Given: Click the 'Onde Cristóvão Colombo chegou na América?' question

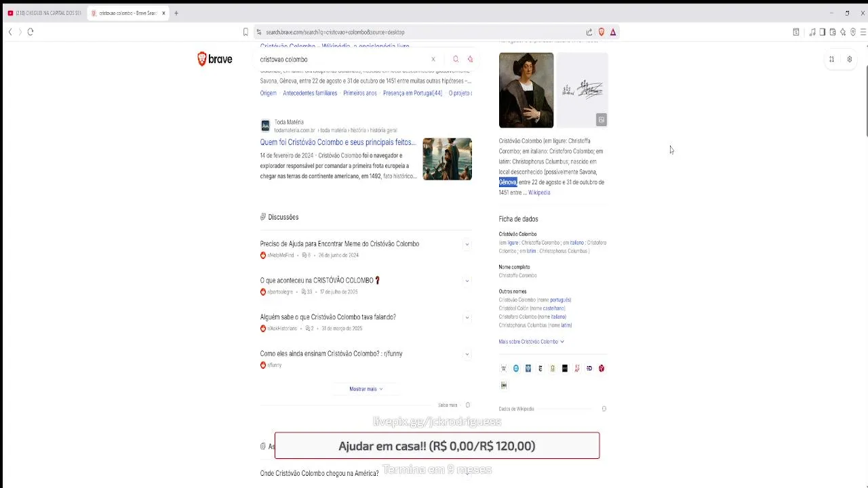Looking at the screenshot, I should tap(319, 473).
